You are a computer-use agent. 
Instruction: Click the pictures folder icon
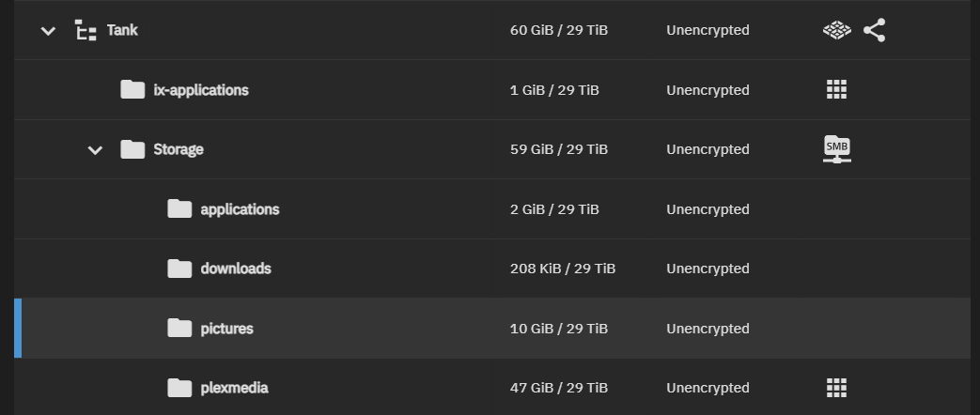[179, 328]
